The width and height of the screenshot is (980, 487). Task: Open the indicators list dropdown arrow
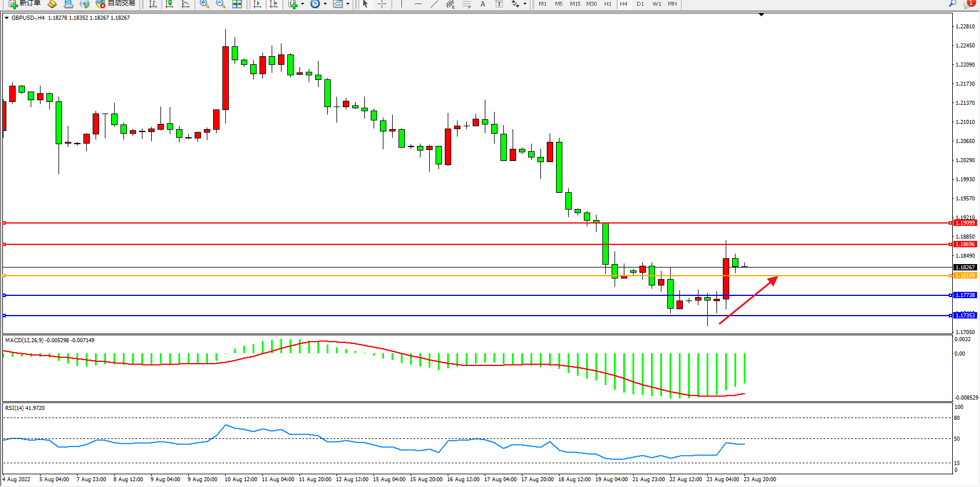302,4
